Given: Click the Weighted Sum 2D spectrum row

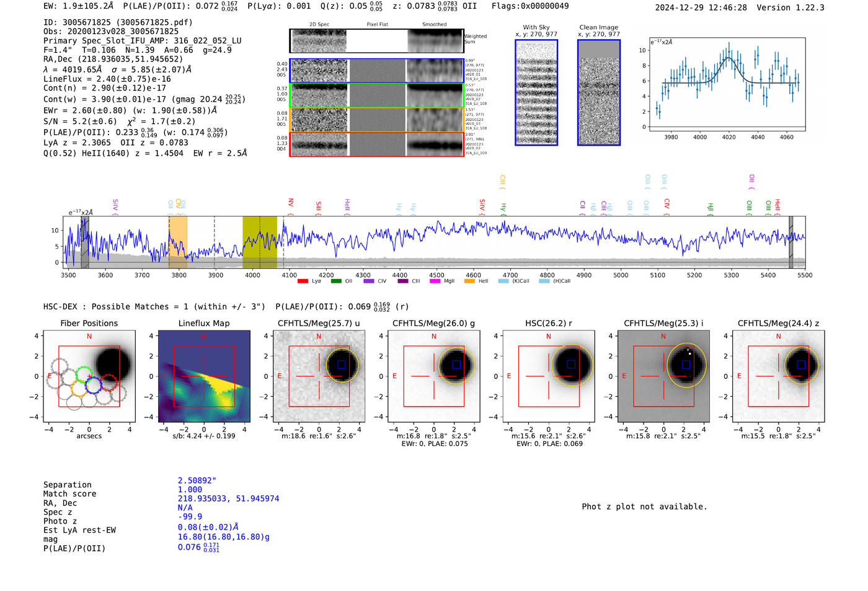Looking at the screenshot, I should pos(377,41).
